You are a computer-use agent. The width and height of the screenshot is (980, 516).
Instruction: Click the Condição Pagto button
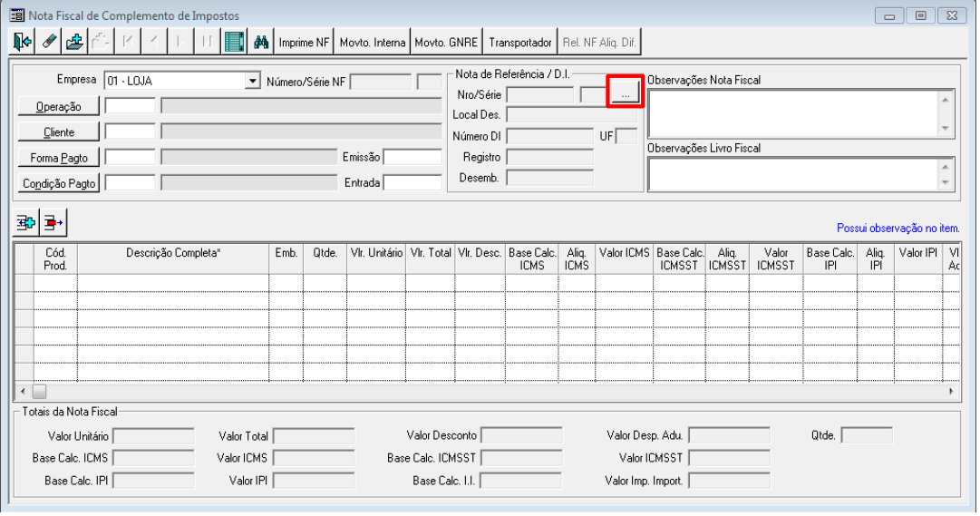click(59, 183)
